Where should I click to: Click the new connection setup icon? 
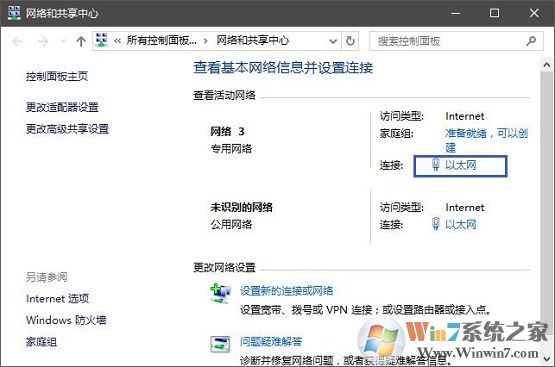click(220, 293)
